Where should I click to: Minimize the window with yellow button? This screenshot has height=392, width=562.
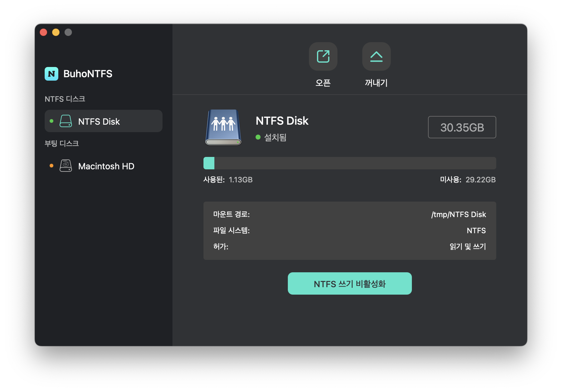56,32
